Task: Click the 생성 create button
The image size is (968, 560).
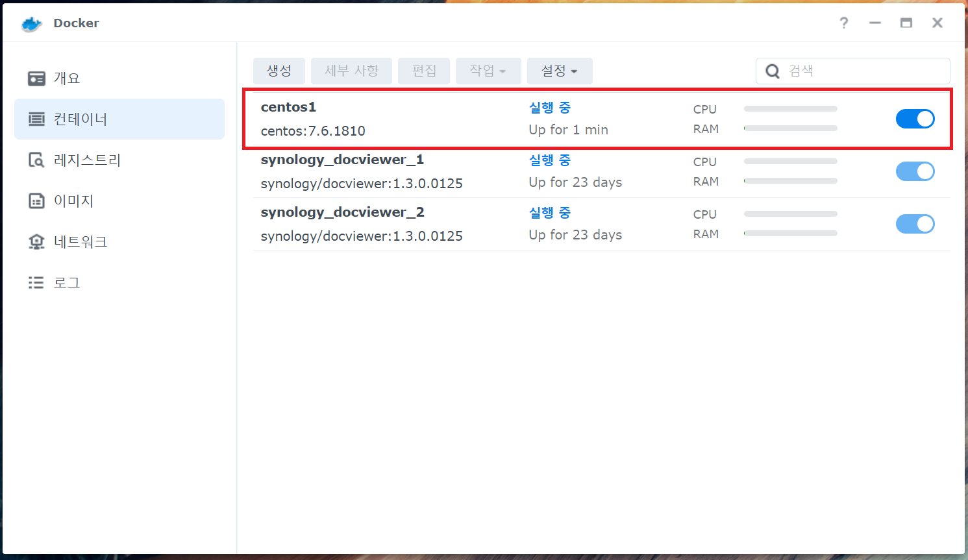Action: [279, 71]
